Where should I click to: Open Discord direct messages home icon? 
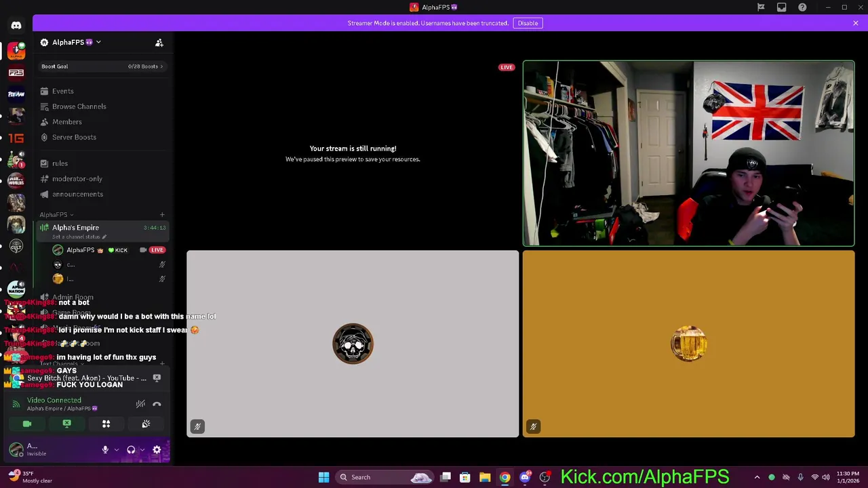[16, 25]
